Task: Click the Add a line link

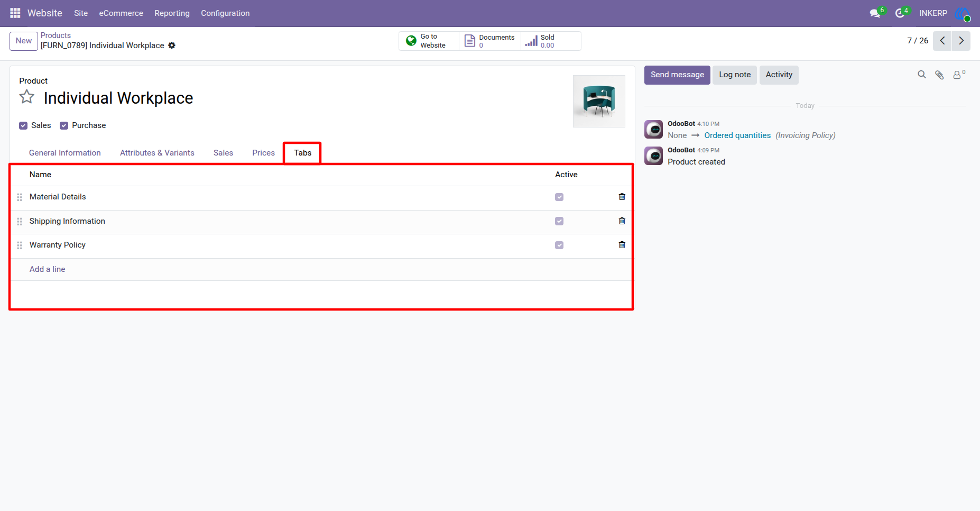Action: 48,269
